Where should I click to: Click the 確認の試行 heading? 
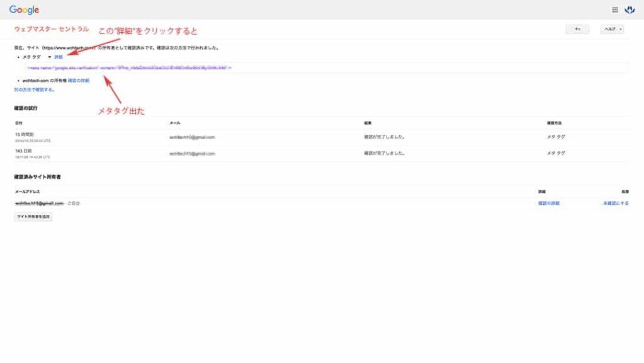(26, 108)
